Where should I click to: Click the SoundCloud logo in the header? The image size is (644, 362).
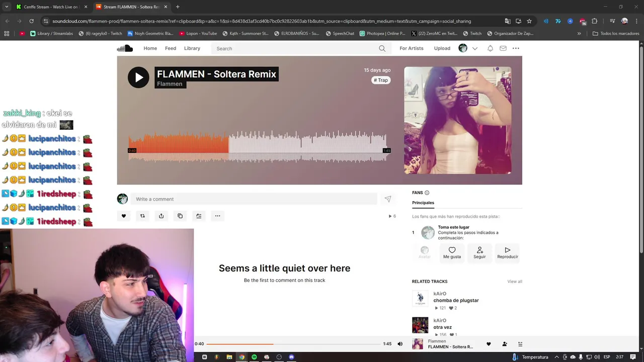tap(125, 48)
